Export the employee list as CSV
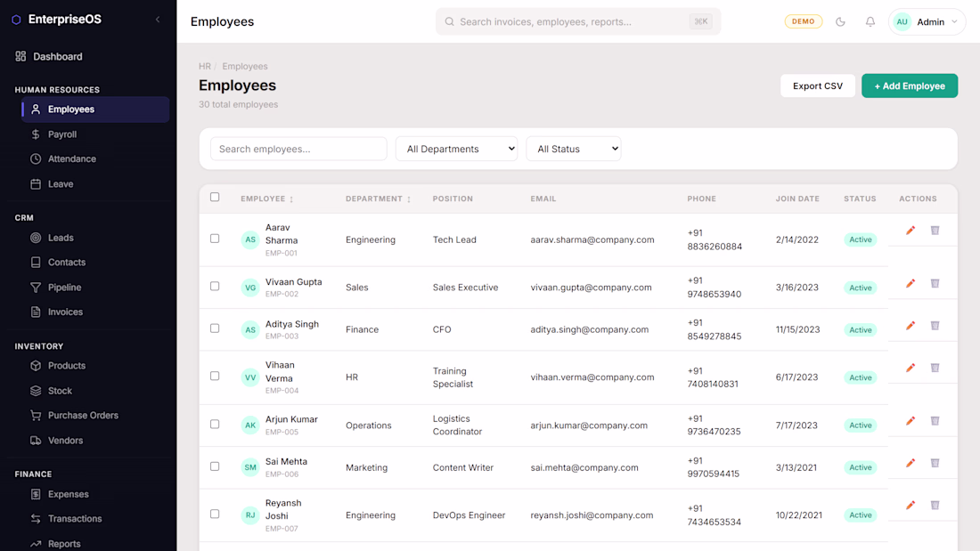The height and width of the screenshot is (551, 980). 818,85
